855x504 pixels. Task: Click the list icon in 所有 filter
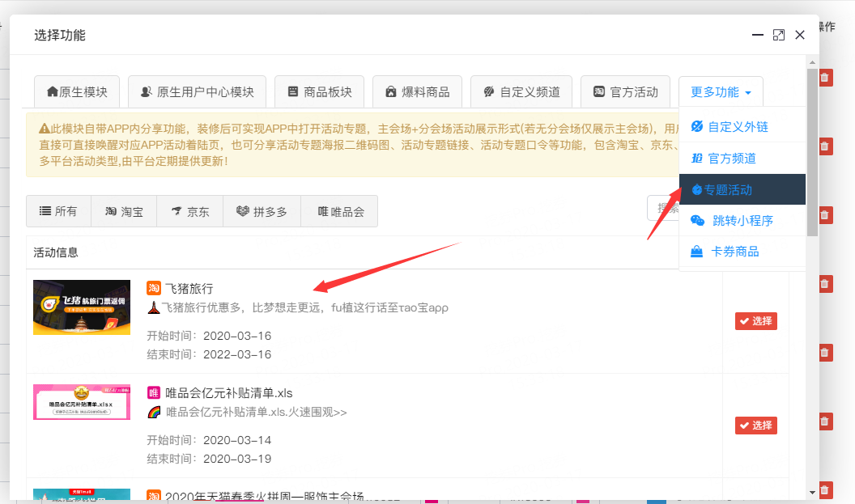click(x=45, y=211)
